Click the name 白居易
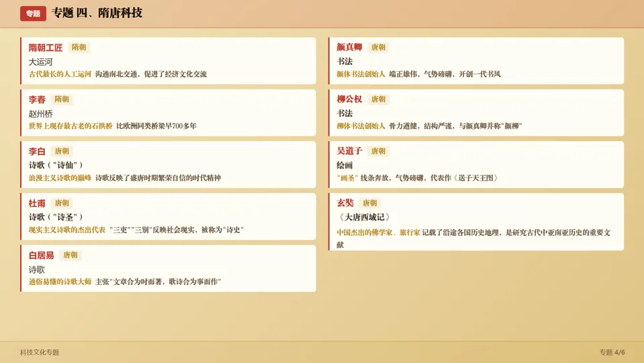 [41, 255]
